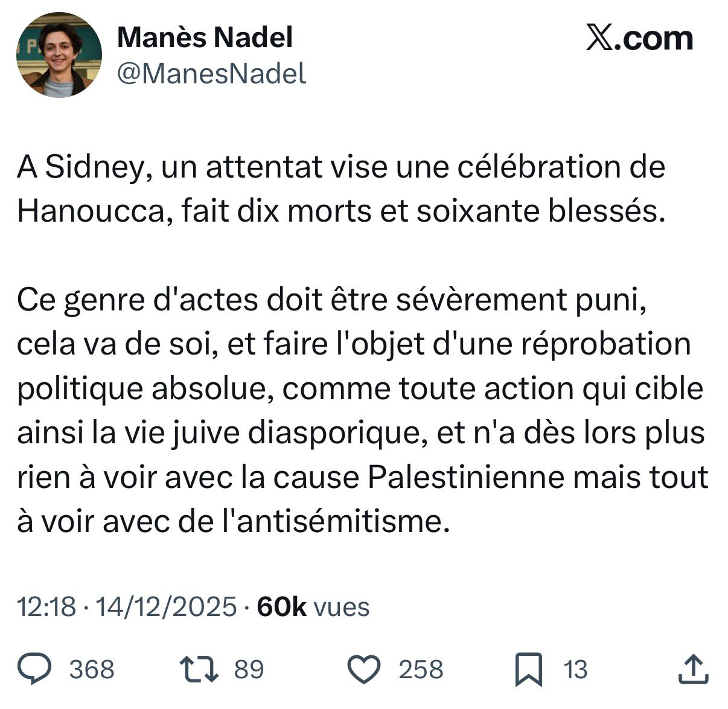
Task: Like the tweet with the heart icon
Action: coord(365,669)
